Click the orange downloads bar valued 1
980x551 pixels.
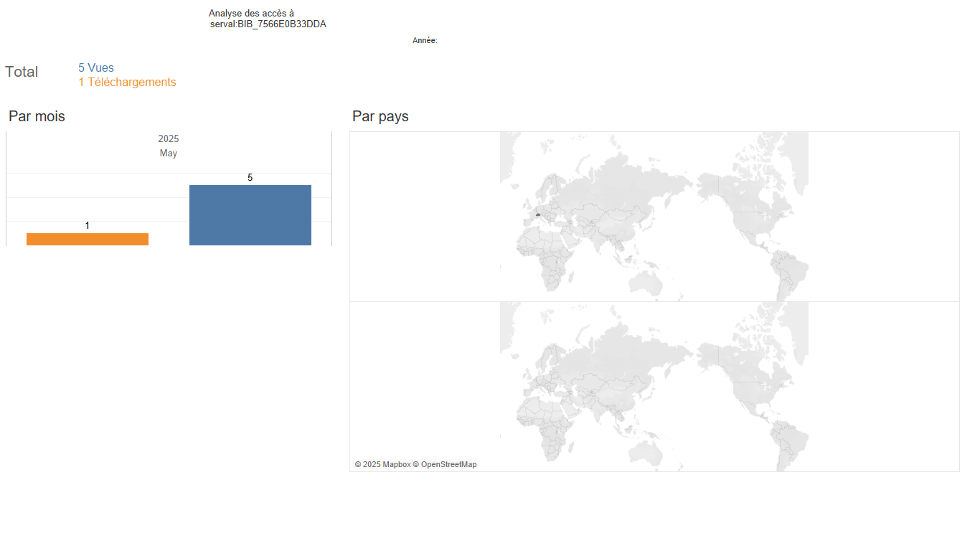click(x=88, y=239)
